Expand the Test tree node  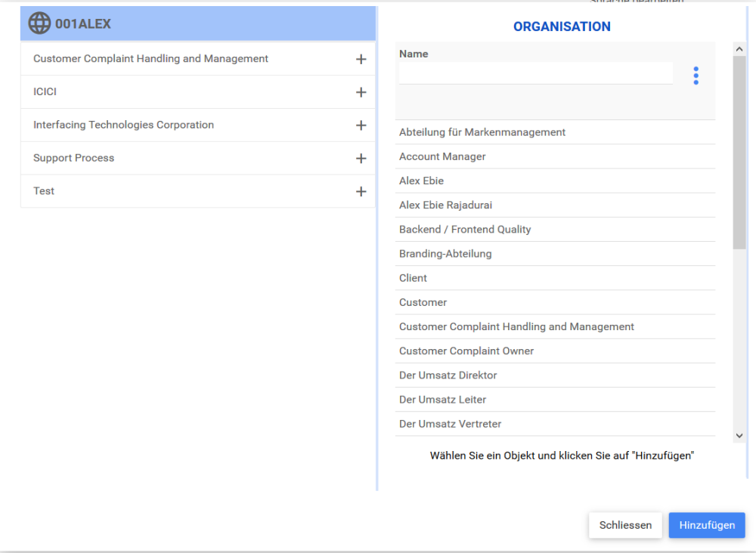click(361, 192)
